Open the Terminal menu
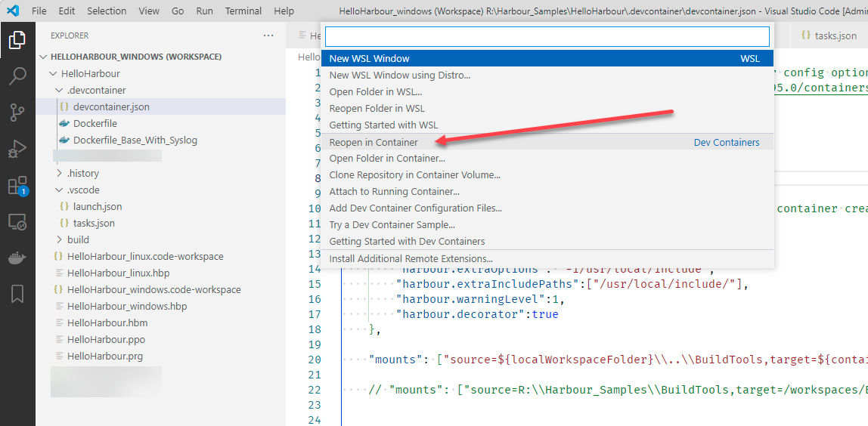The image size is (868, 426). point(243,11)
